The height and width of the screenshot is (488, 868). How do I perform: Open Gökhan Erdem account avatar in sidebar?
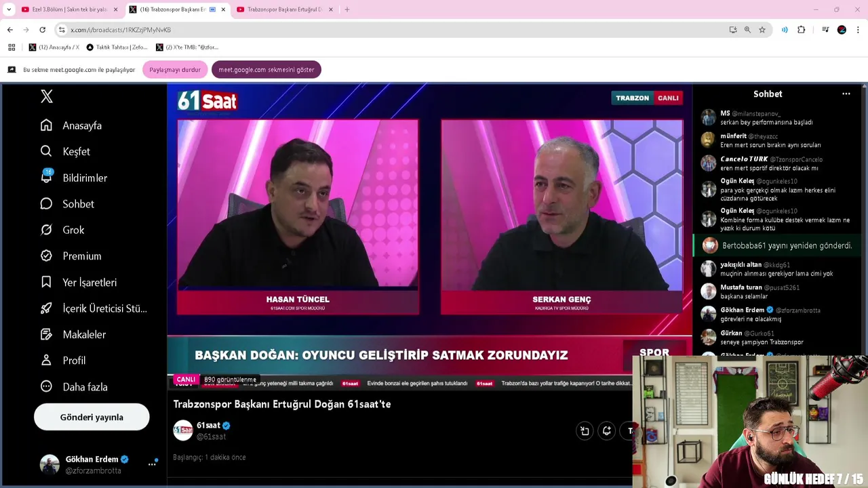[x=50, y=464]
